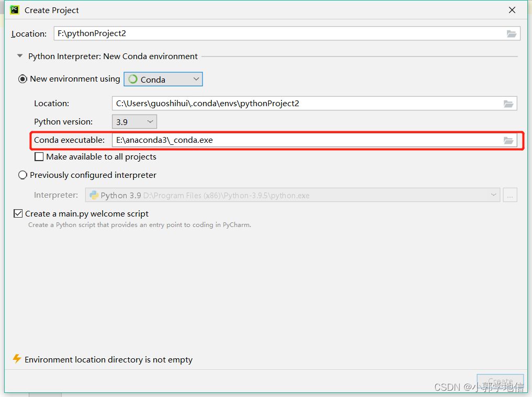Collapse the Python Interpreter section

[x=20, y=56]
